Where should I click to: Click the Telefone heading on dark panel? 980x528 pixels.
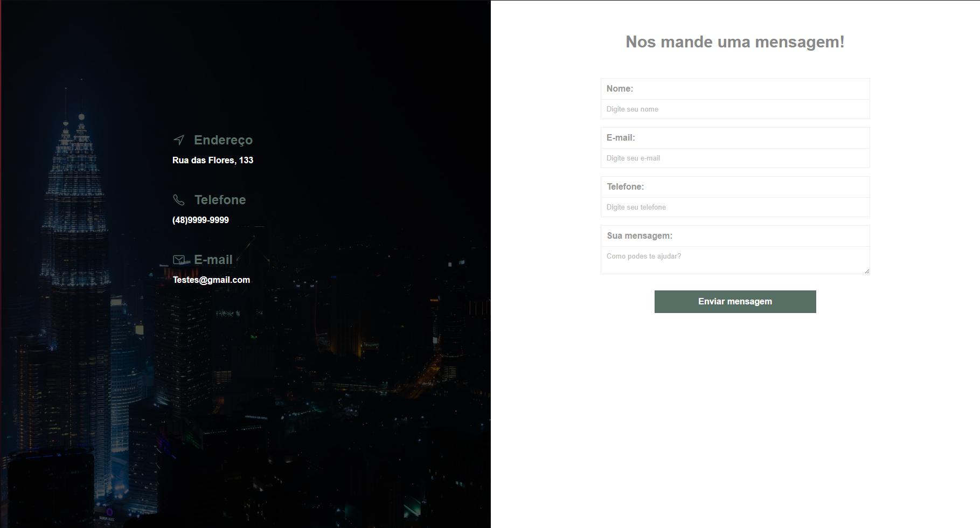click(x=220, y=200)
